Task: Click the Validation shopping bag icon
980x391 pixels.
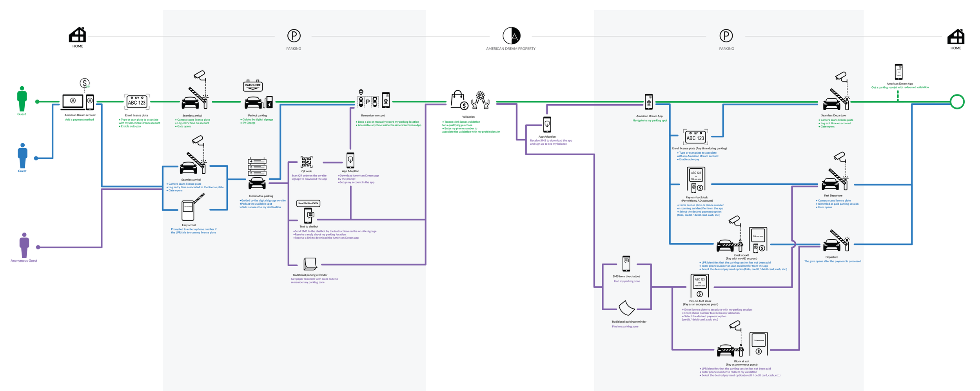Action: [459, 100]
